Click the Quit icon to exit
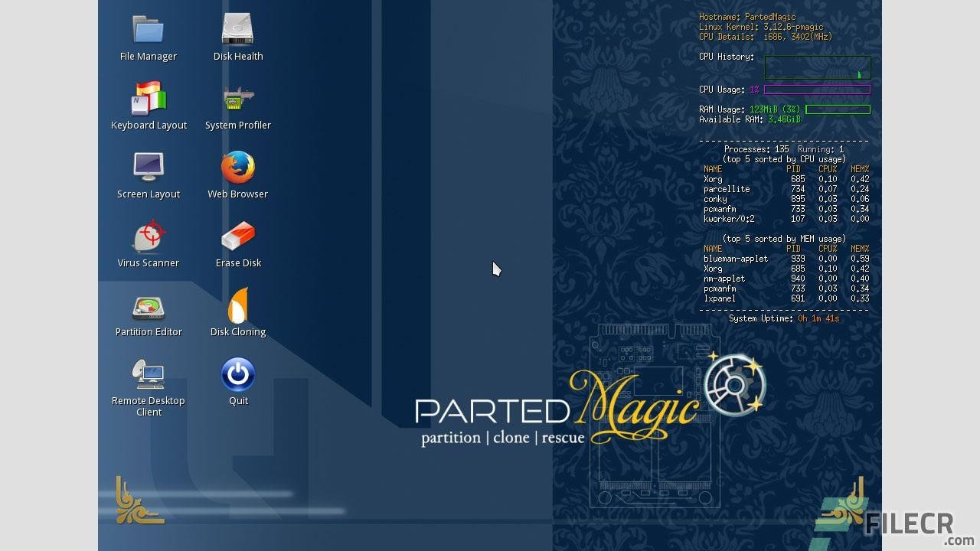Viewport: 980px width, 551px height. point(237,373)
